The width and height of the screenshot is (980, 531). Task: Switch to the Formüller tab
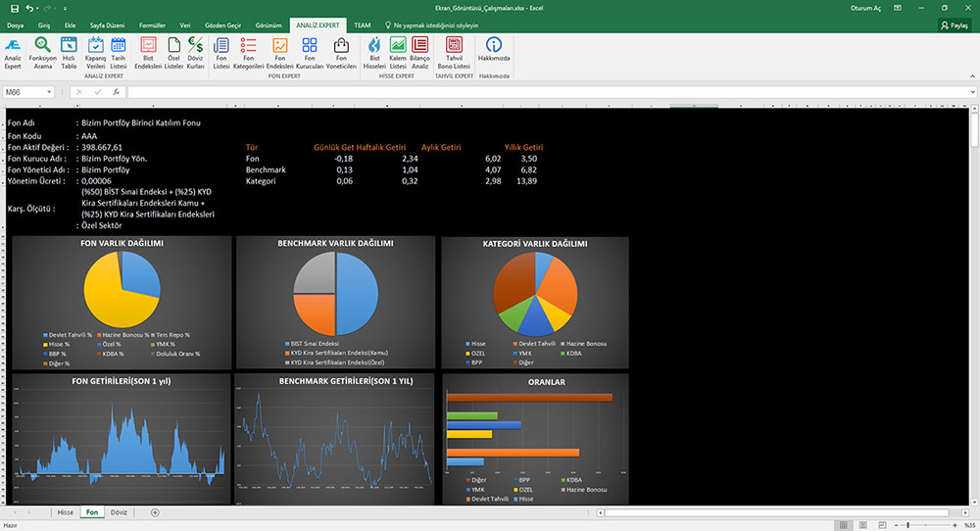click(152, 25)
